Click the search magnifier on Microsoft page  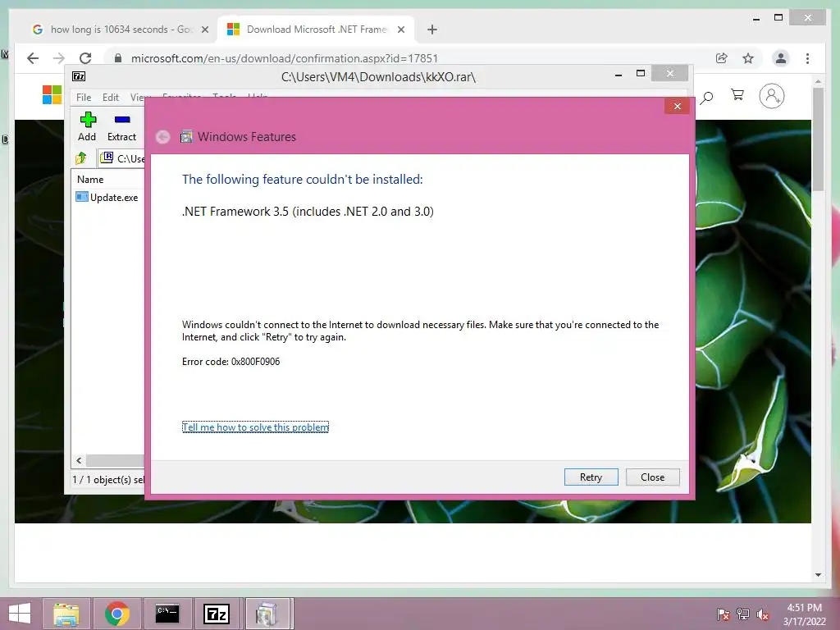pos(706,98)
